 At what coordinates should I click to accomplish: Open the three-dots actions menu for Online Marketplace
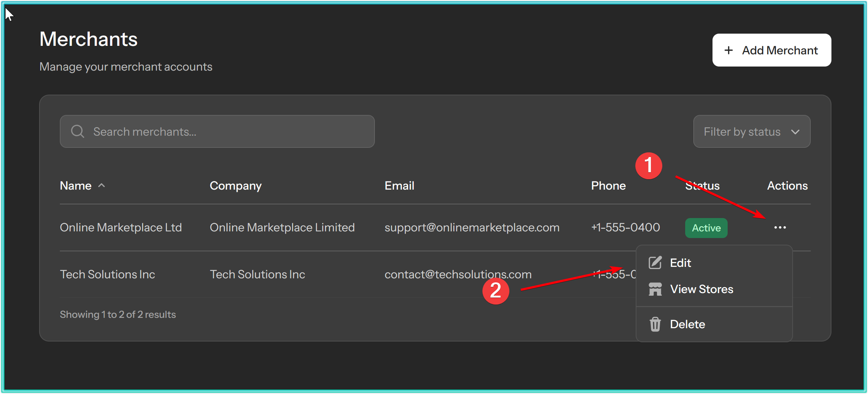[780, 227]
